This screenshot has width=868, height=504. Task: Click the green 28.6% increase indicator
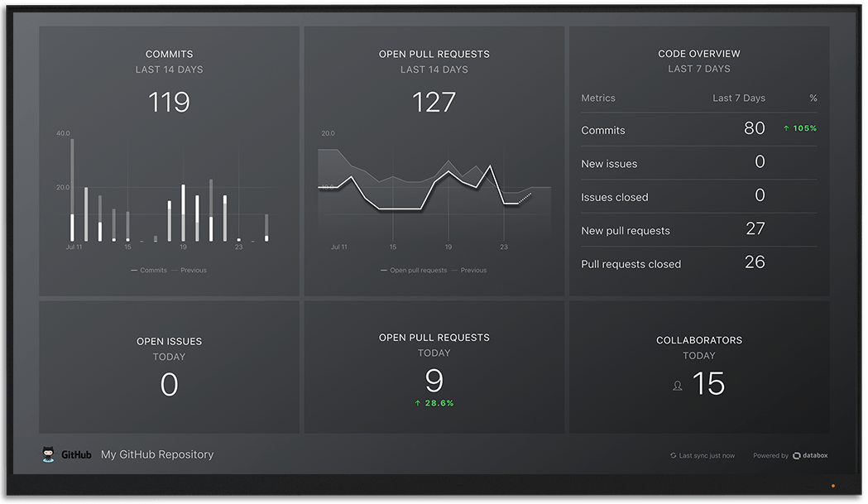coord(434,403)
